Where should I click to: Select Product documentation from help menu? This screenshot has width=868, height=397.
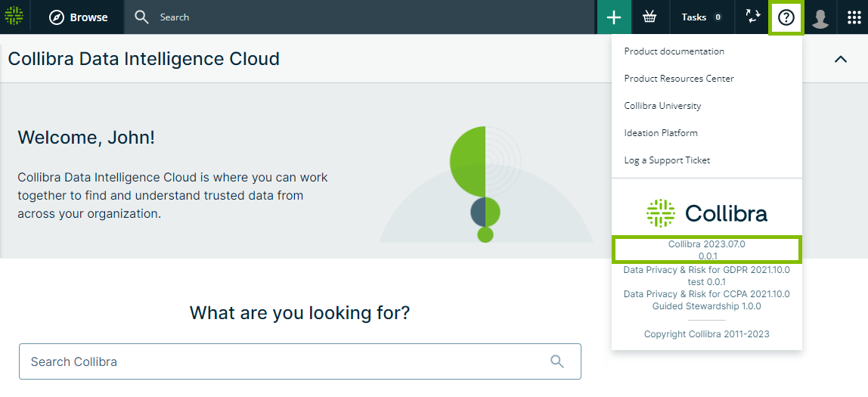[x=674, y=51]
